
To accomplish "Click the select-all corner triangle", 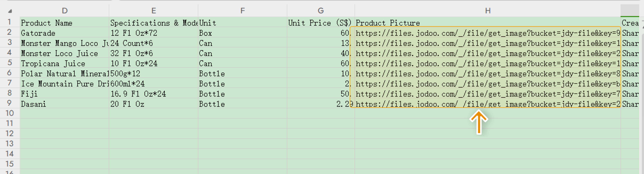I will point(10,11).
